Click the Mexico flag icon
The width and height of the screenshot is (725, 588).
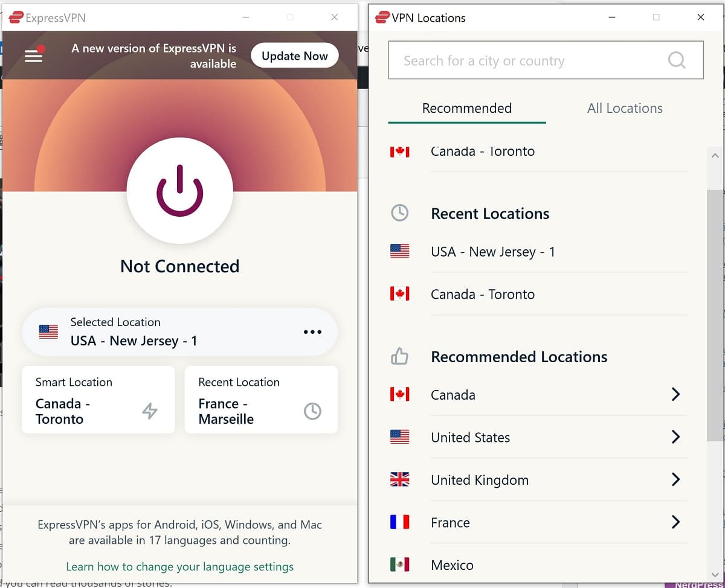coord(399,565)
